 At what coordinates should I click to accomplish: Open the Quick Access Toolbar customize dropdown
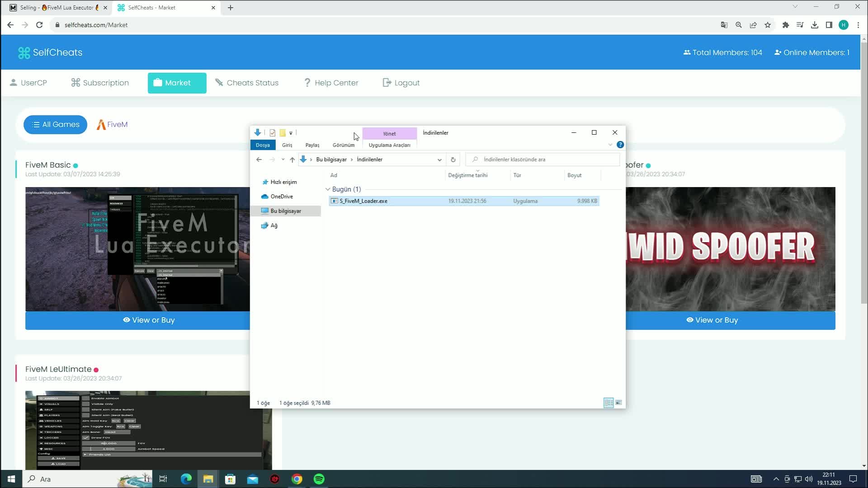[x=291, y=132]
